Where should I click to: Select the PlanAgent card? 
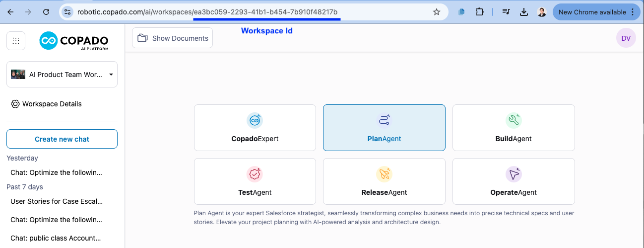pos(384,128)
